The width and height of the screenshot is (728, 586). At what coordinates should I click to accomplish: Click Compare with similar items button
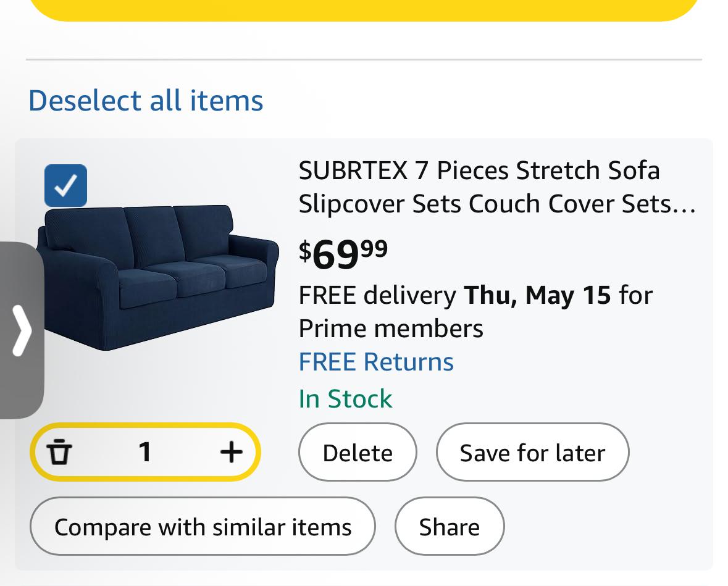coord(203,526)
